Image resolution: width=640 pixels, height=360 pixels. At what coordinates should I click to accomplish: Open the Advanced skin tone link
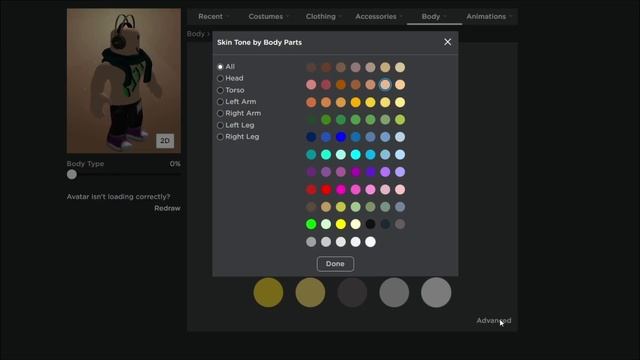pyautogui.click(x=493, y=320)
